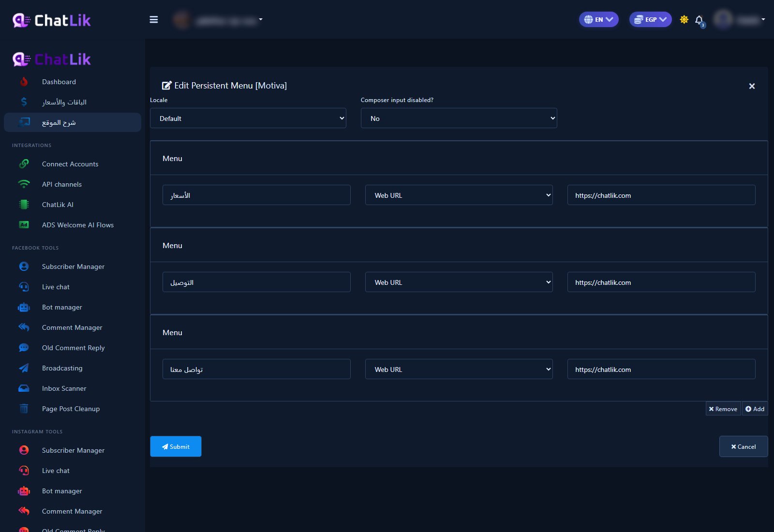The image size is (774, 532).
Task: Click the URL field in the التوصيل row
Action: point(661,282)
